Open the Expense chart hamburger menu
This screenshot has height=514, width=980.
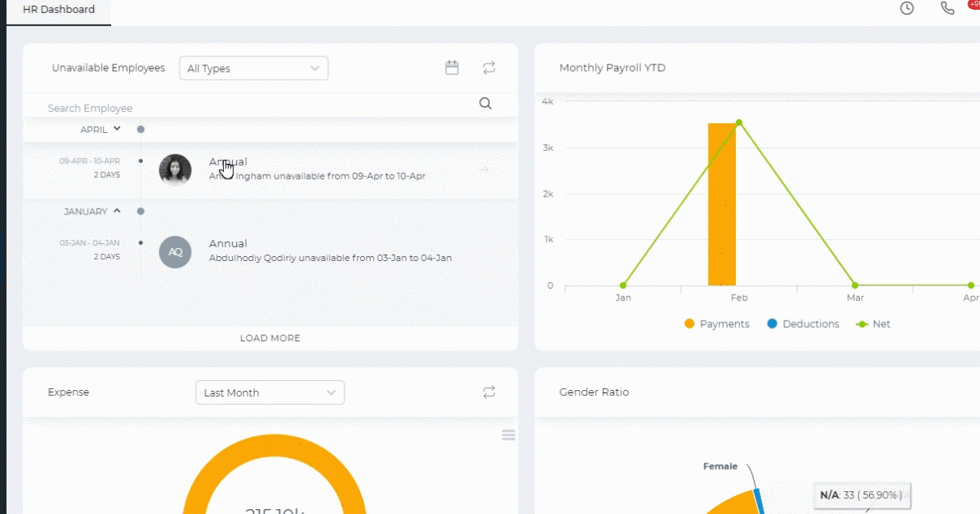pyautogui.click(x=509, y=436)
